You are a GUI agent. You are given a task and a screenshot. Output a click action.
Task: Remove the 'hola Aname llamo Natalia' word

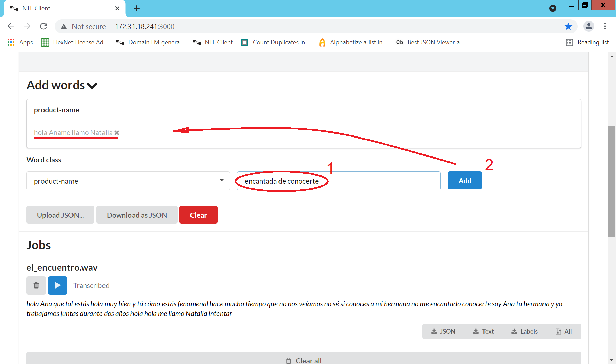(117, 133)
